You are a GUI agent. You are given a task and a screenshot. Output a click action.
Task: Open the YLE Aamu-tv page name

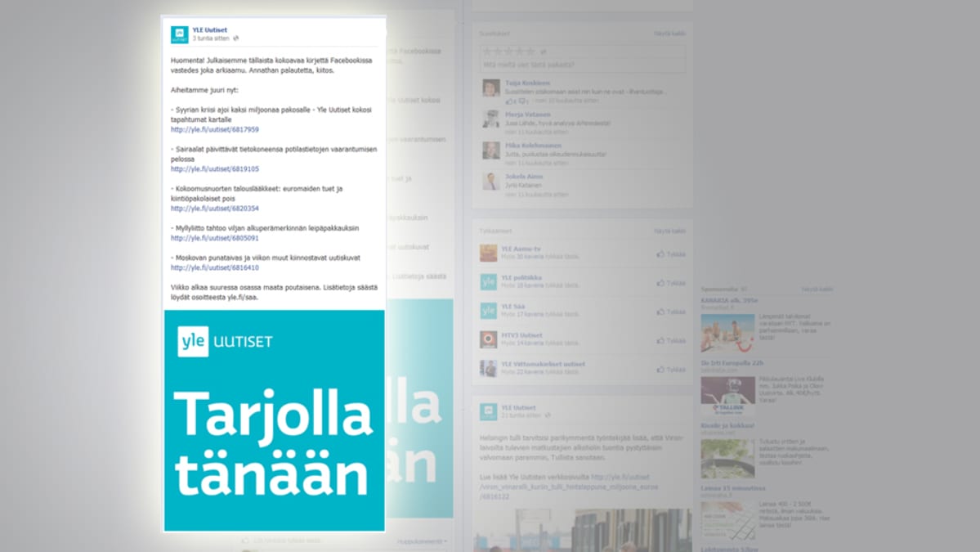pyautogui.click(x=521, y=249)
